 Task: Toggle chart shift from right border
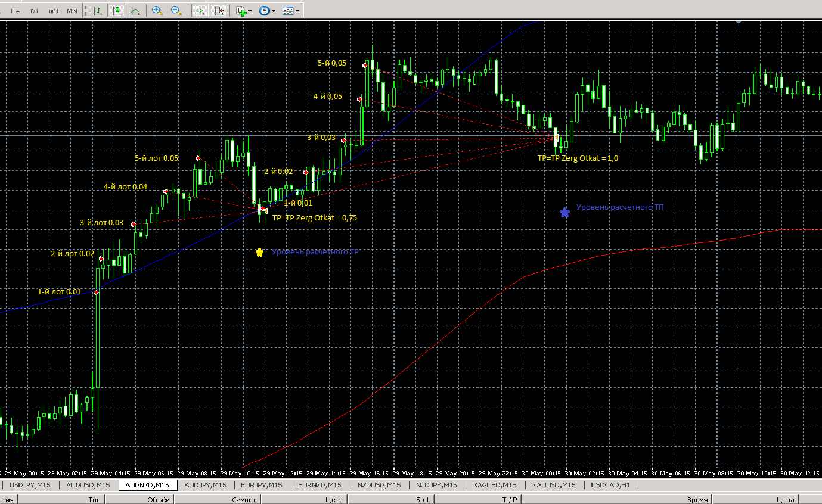(219, 10)
